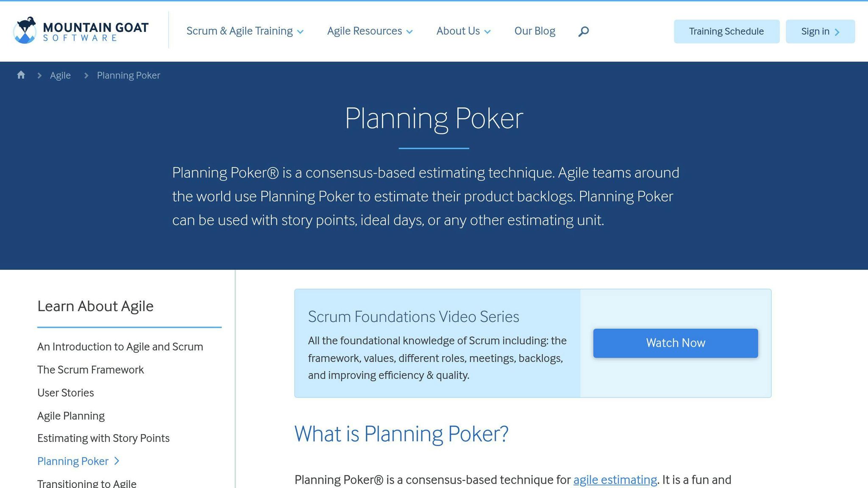This screenshot has height=488, width=868.
Task: Expand the Agile Resources dropdown
Action: [364, 31]
